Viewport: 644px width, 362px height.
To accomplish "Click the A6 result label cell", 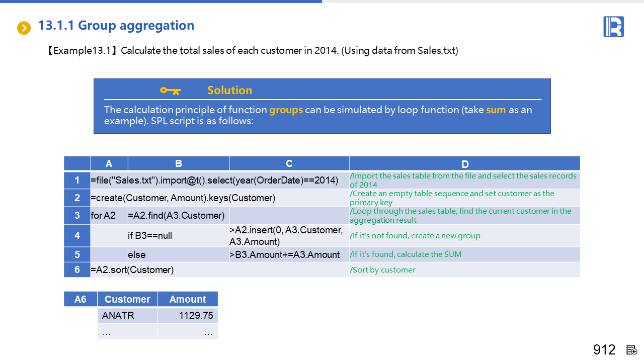I will click(80, 299).
